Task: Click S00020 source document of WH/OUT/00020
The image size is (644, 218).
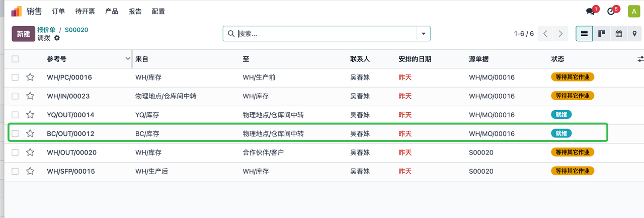Action: pos(481,152)
